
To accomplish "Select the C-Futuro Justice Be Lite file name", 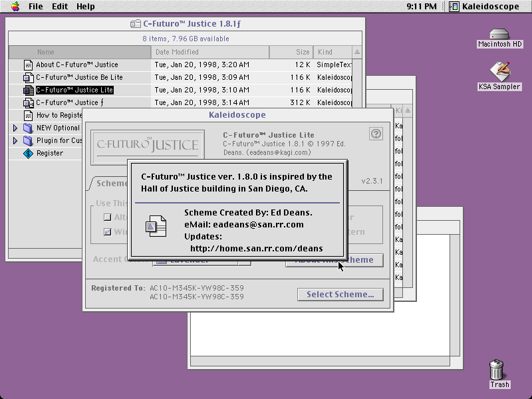I will point(79,77).
